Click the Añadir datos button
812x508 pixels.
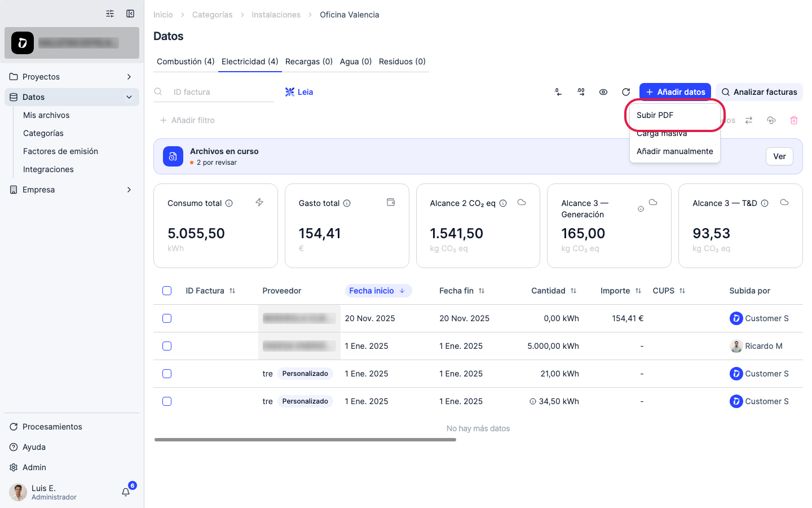click(x=675, y=92)
